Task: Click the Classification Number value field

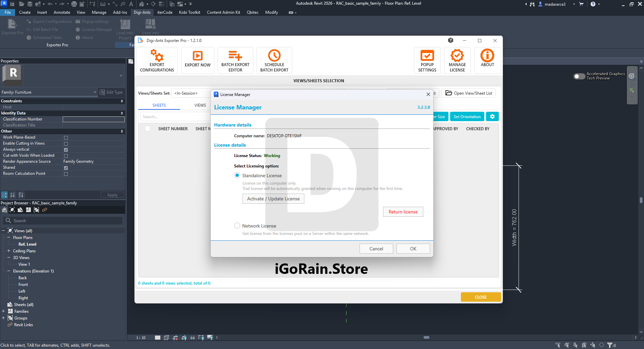Action: (94, 119)
